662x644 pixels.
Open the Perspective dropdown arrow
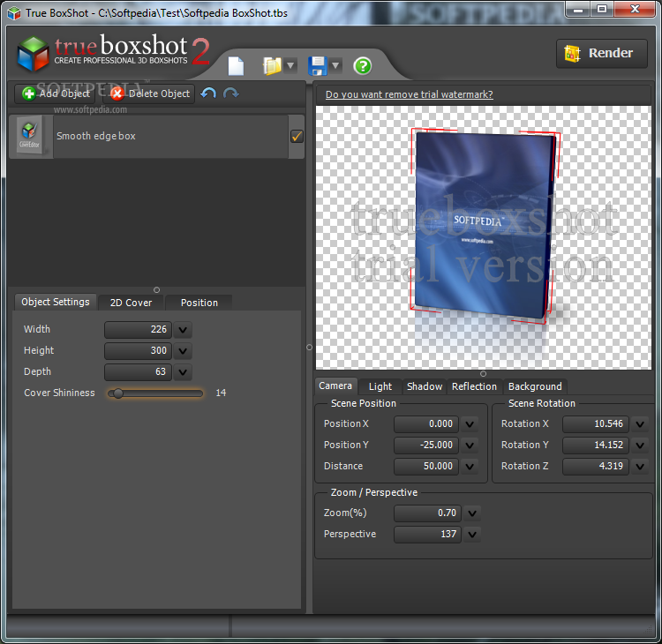coord(472,535)
